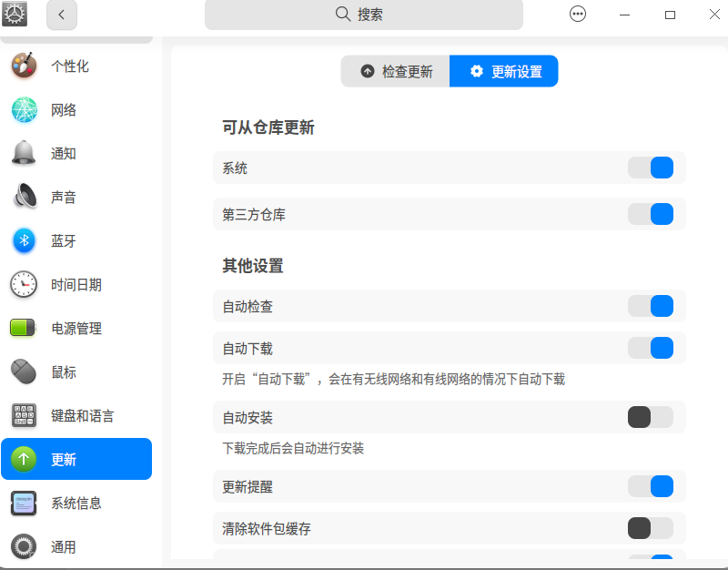The width and height of the screenshot is (728, 570).
Task: Click the 自动安装 row label
Action: pyautogui.click(x=248, y=418)
